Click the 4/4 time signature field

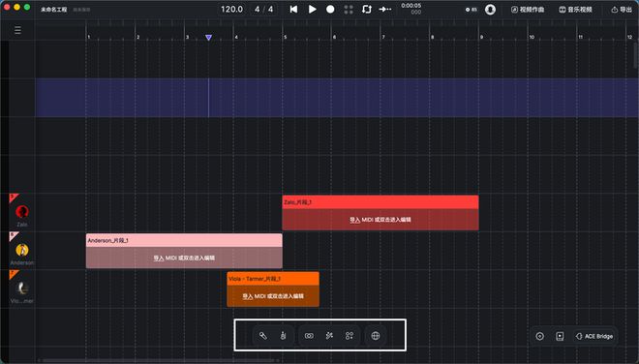pos(263,9)
